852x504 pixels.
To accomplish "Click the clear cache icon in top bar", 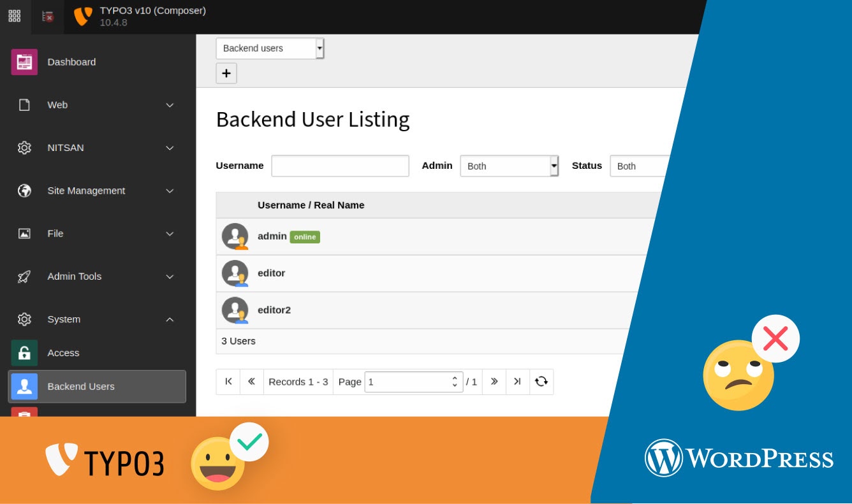I will click(x=47, y=17).
